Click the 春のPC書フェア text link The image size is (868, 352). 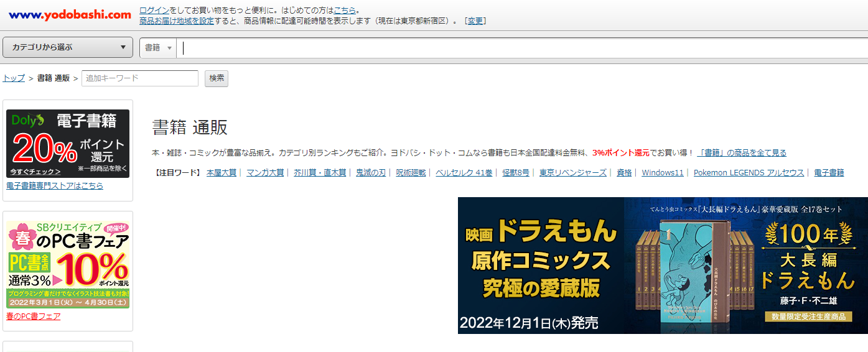click(x=34, y=317)
